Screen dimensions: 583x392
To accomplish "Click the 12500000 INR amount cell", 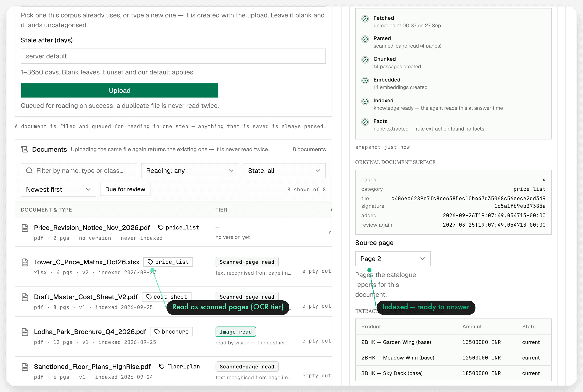I will pyautogui.click(x=481, y=358).
